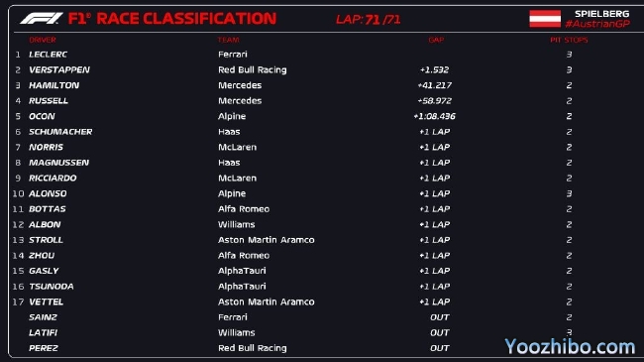
Task: Select the LECLERC driver row
Action: [322, 55]
